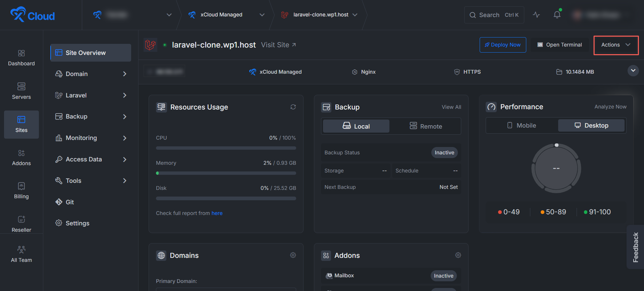Refresh Resources Usage card
644x291 pixels.
[x=293, y=107]
